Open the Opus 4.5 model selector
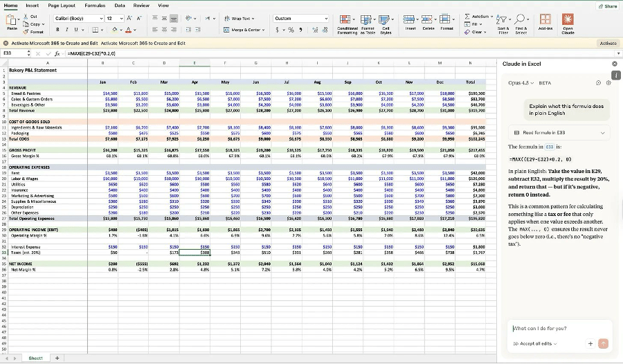 click(x=519, y=83)
